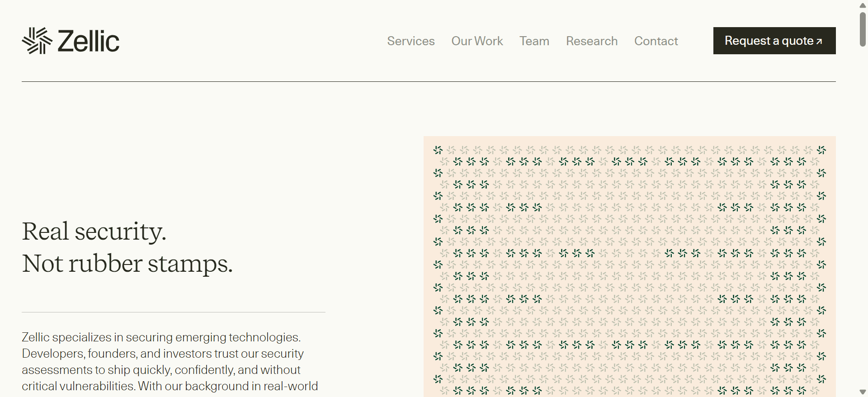Navigate to the Research section
The width and height of the screenshot is (868, 397).
coord(592,41)
